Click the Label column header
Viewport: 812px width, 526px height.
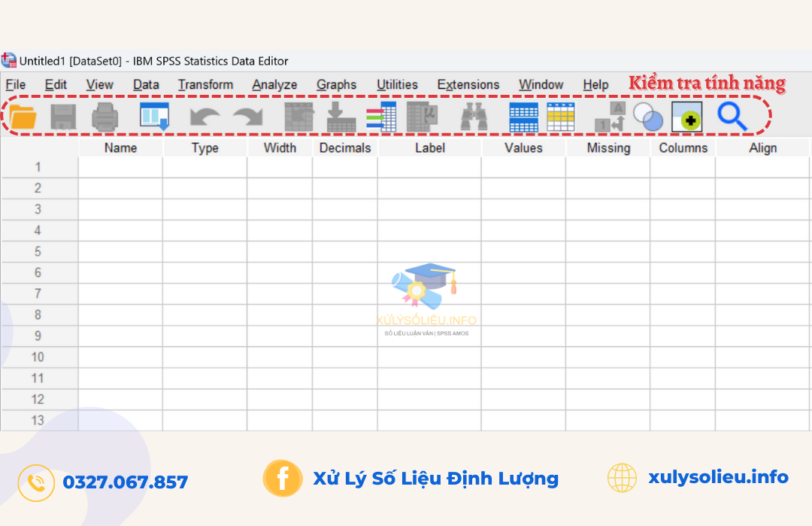click(430, 147)
